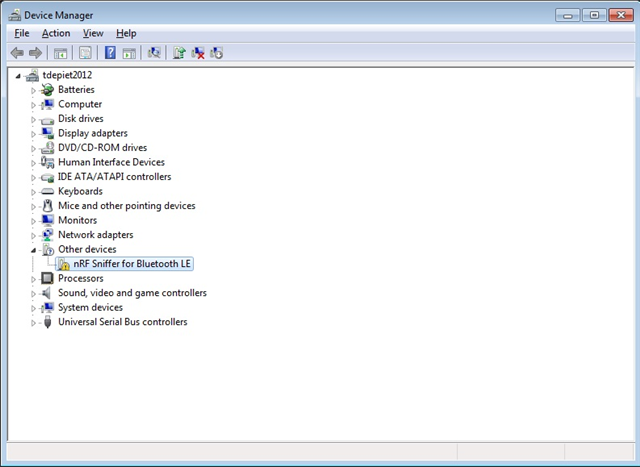Click the blue Help question mark icon
This screenshot has width=640, height=467.
110,53
